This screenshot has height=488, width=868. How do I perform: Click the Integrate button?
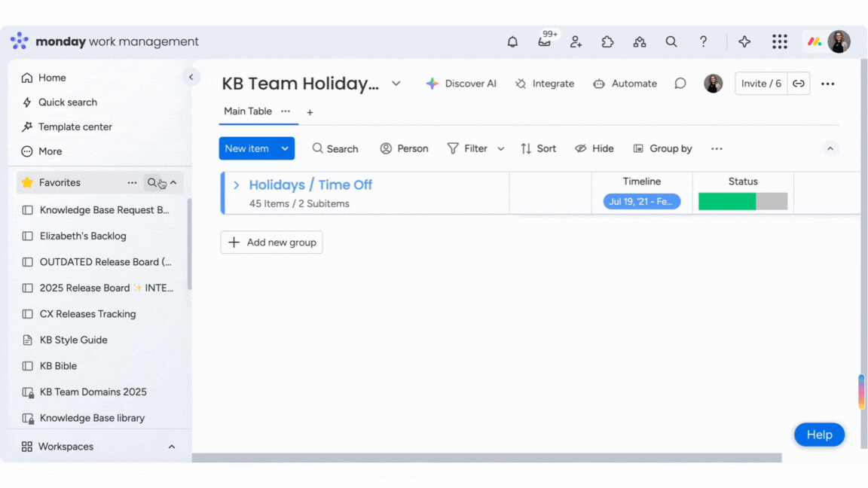[x=545, y=84]
